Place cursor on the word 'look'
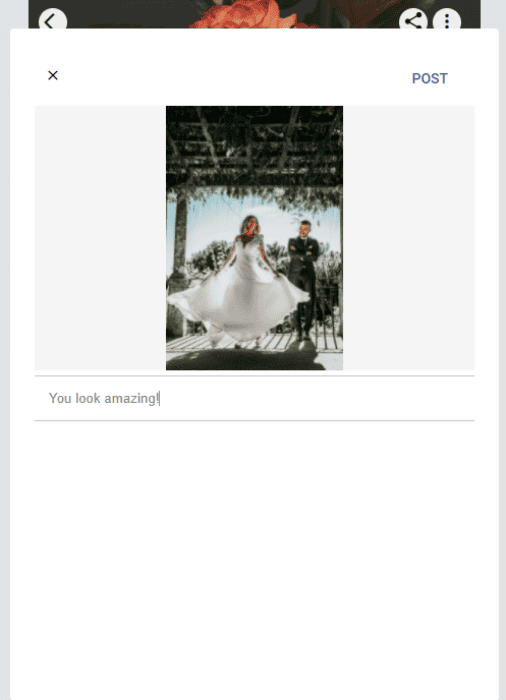The height and width of the screenshot is (700, 506). (x=88, y=398)
